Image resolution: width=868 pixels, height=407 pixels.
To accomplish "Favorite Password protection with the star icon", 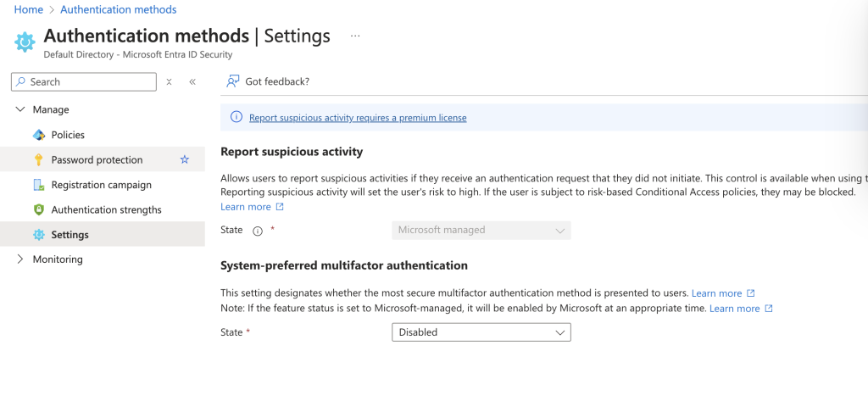I will point(185,159).
